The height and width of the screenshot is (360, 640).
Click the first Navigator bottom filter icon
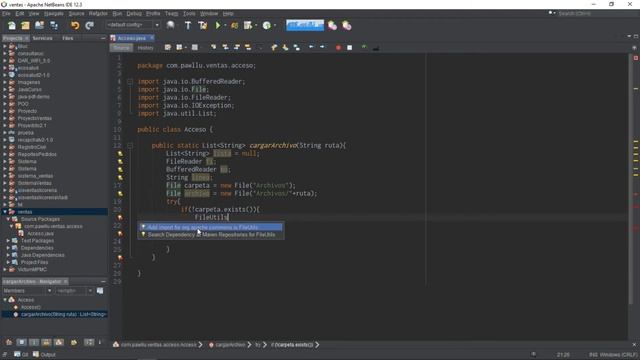pyautogui.click(x=9, y=342)
